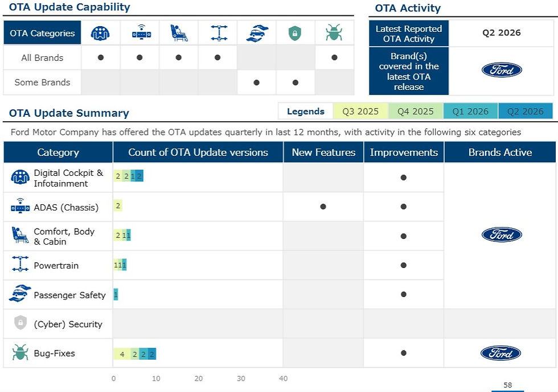Click the OTA Update Summary heading

[69, 113]
